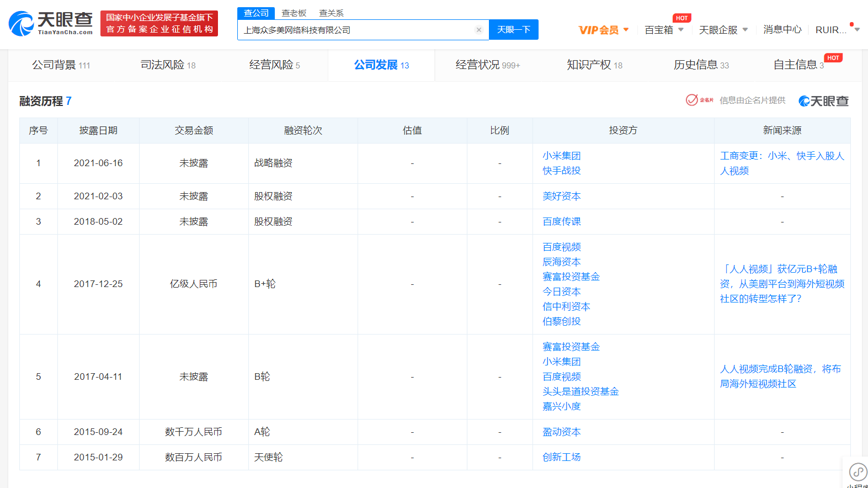Open investor 美好资本
Screen dimensions: 868x488
coord(561,196)
